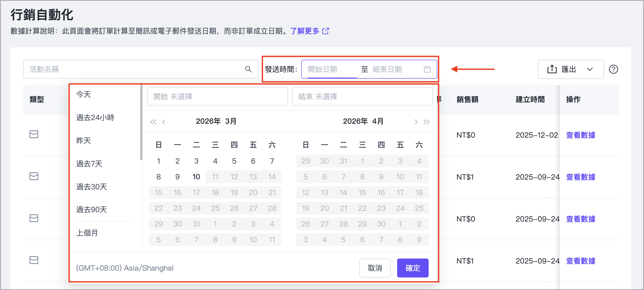Screen dimensions: 644x290
Task: Open the help question mark icon
Action: coord(614,69)
